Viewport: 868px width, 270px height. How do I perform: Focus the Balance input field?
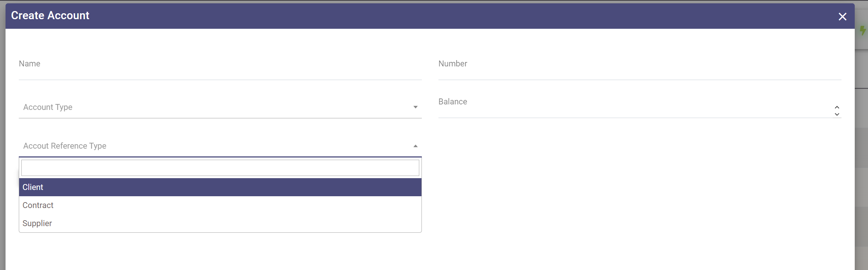pyautogui.click(x=634, y=111)
